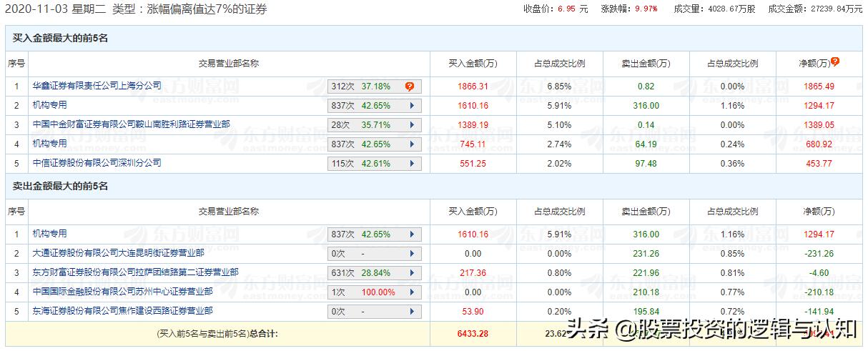Viewport: 868px width, 351px height.
Task: Click the net amount 1865.49
Action: pyautogui.click(x=819, y=86)
